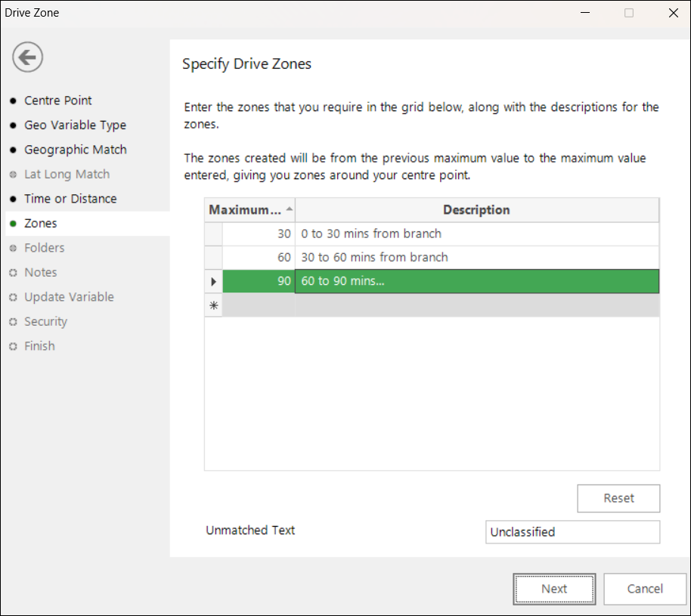Click the Unmatched Text input field
The width and height of the screenshot is (691, 616).
(x=572, y=532)
